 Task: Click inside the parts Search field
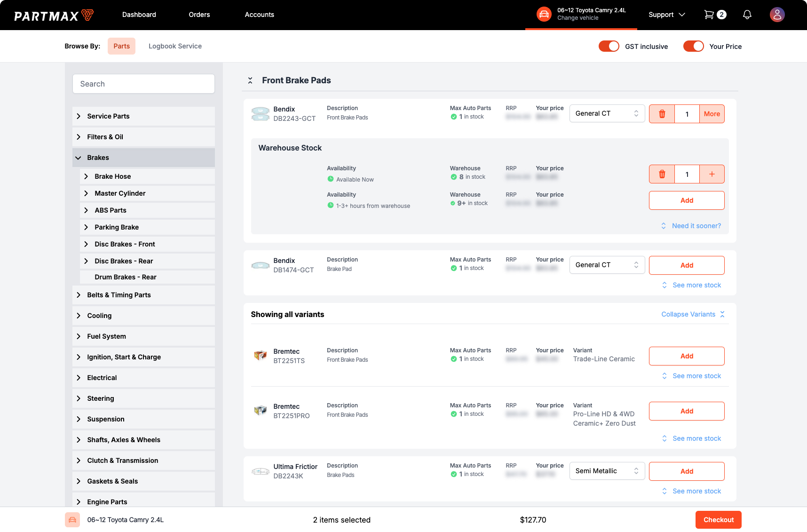[143, 84]
